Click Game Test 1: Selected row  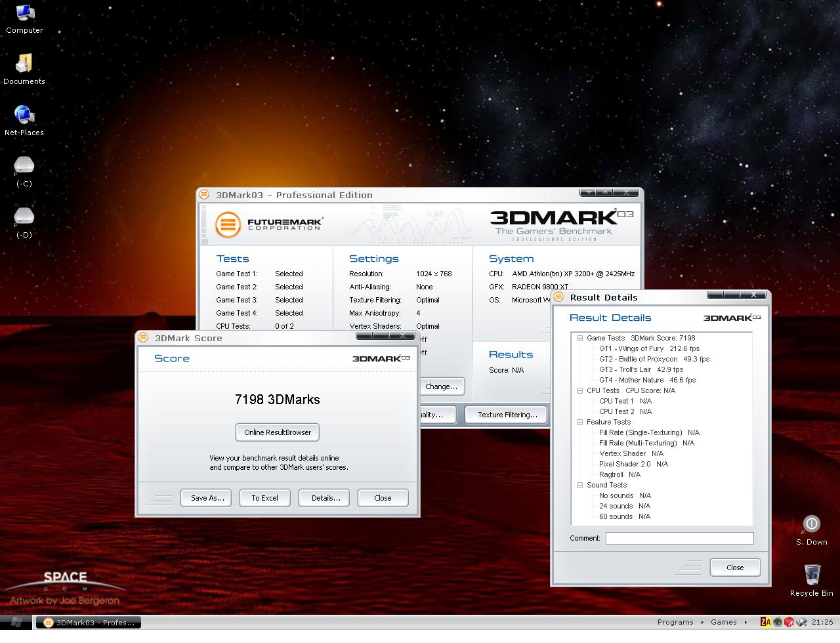(259, 274)
